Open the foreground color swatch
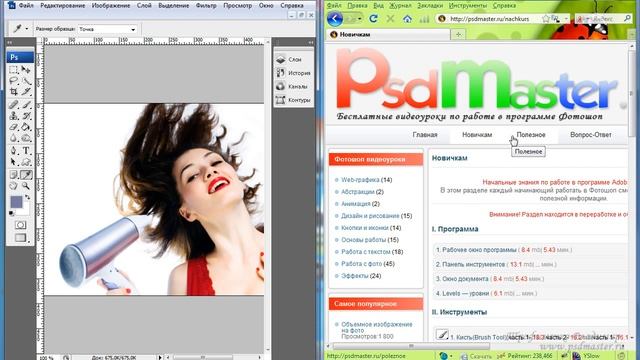Viewport: 640px width, 360px height. 16,202
